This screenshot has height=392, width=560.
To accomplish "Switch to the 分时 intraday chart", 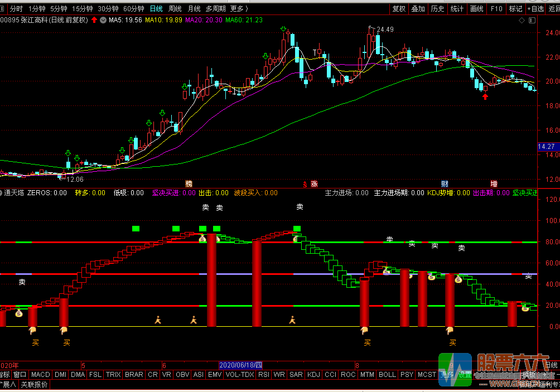I will pyautogui.click(x=16, y=9).
